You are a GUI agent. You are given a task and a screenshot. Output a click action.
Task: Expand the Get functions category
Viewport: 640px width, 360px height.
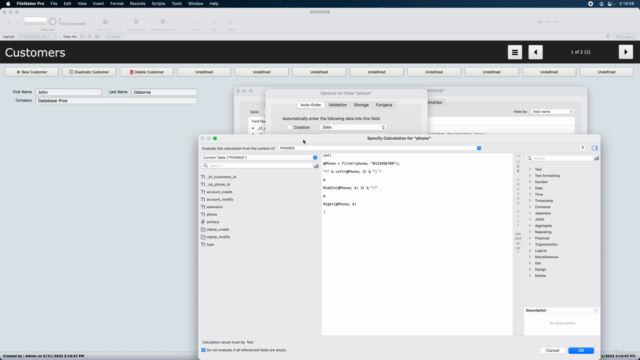coord(530,263)
